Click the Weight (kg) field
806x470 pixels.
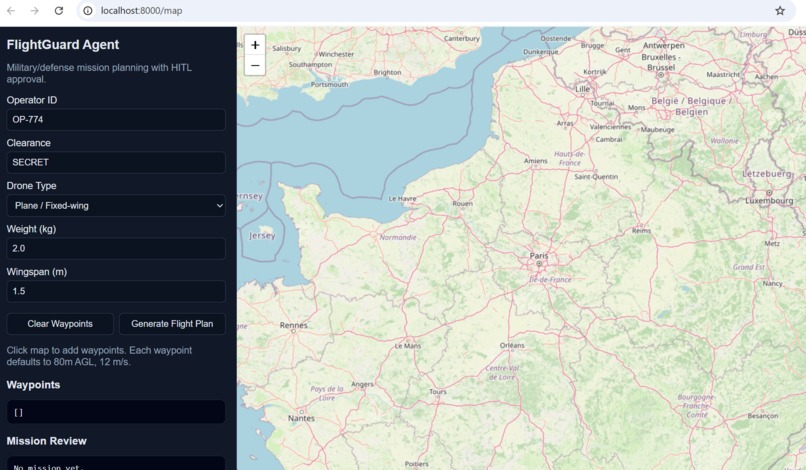(116, 248)
